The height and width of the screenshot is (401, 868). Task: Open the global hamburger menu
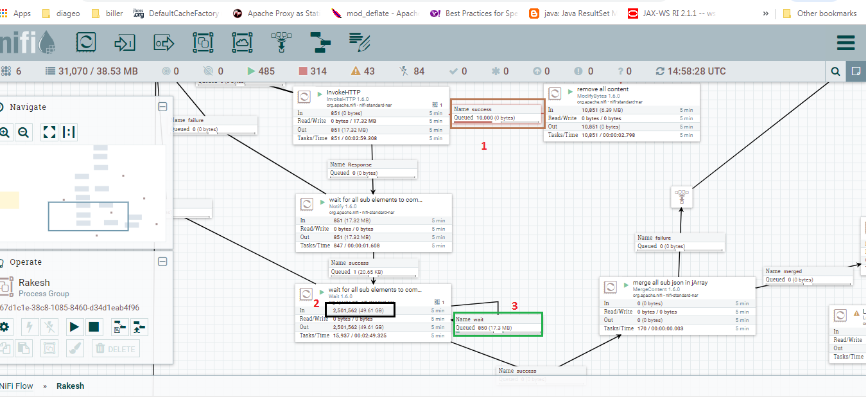[846, 43]
